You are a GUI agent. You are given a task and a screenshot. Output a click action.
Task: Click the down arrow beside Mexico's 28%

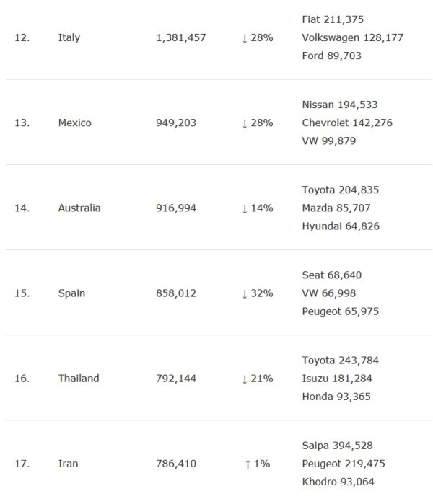(x=245, y=123)
